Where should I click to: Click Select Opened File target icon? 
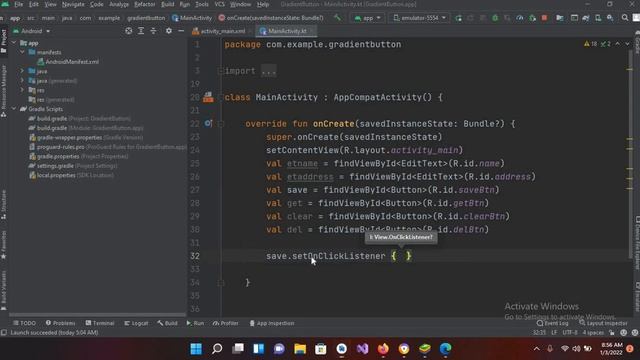point(128,31)
